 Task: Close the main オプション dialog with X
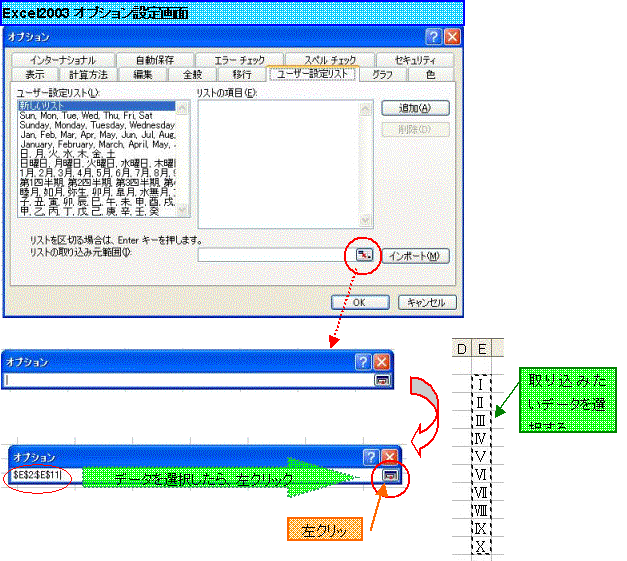(452, 37)
